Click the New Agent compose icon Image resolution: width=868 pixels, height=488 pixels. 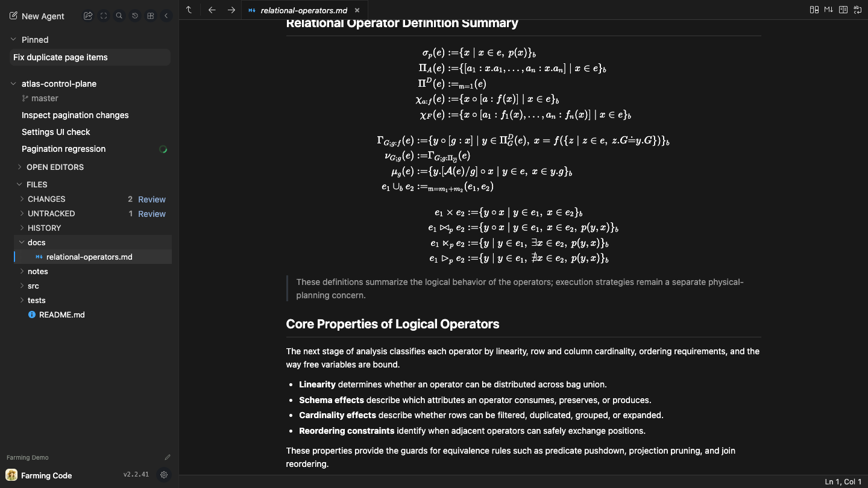(x=13, y=16)
